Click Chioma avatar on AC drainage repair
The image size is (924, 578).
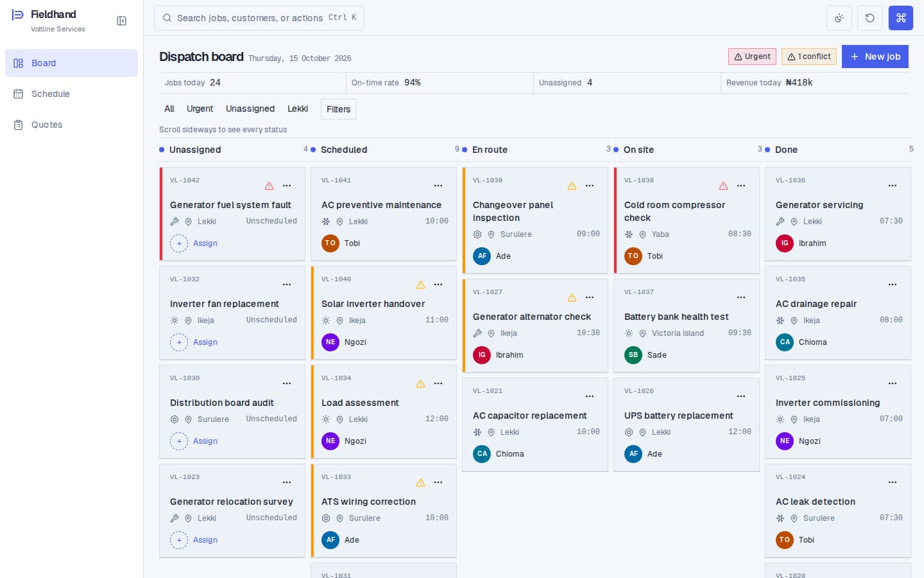[785, 342]
